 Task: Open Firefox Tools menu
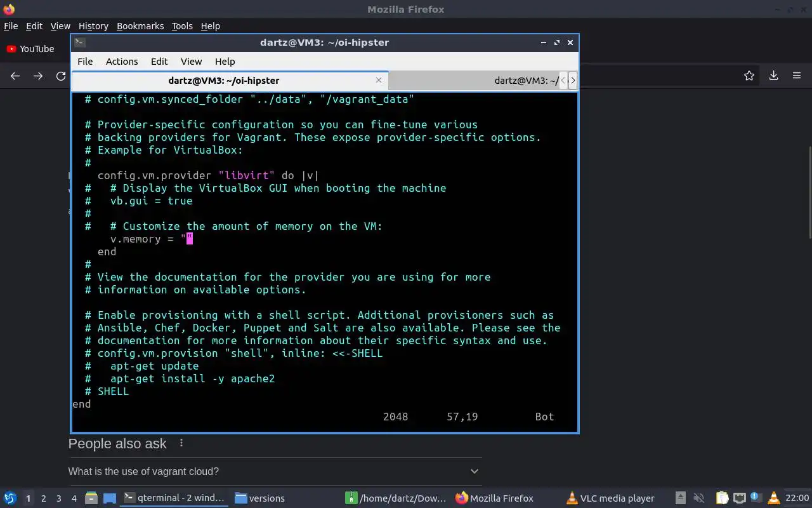click(x=182, y=26)
